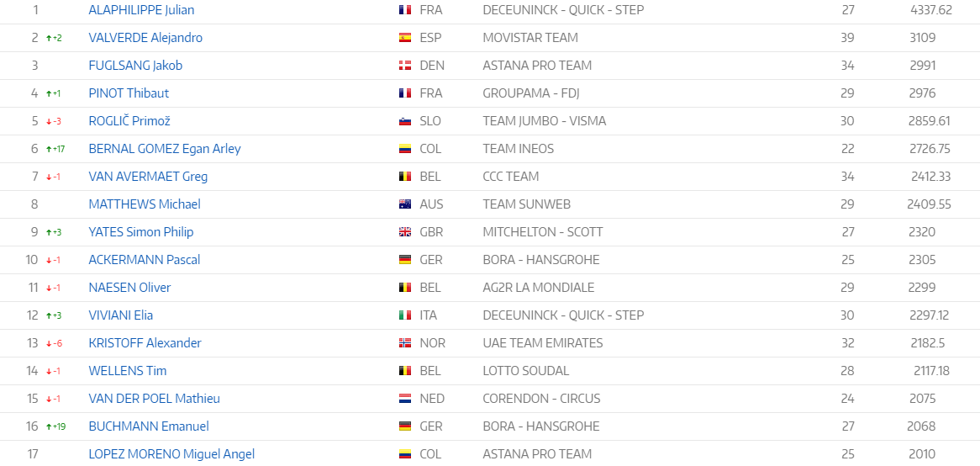Click the Slovenian flag in Roglič's row

pos(404,121)
